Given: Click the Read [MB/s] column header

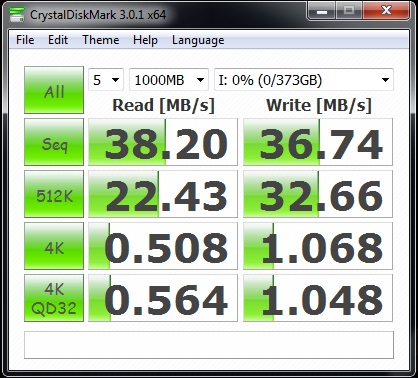Looking at the screenshot, I should (163, 106).
